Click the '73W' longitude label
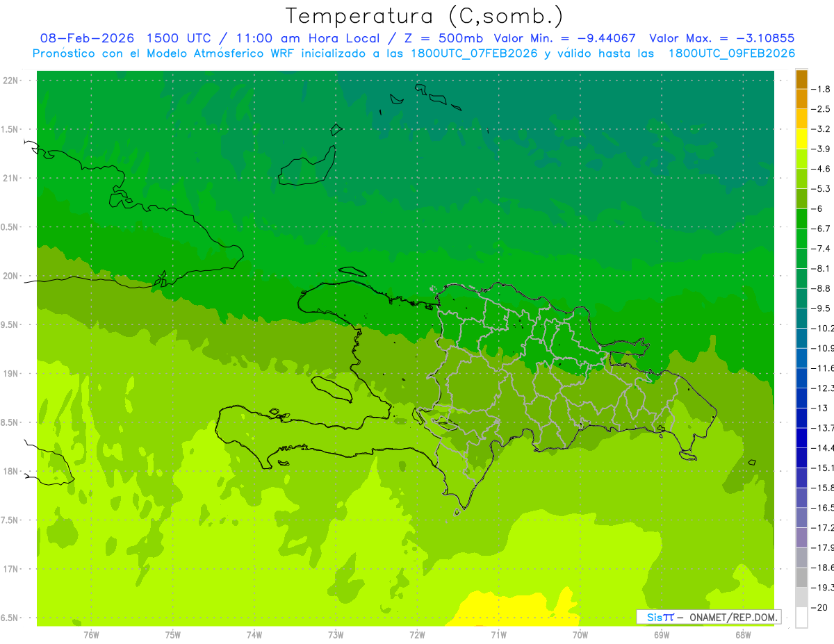This screenshot has width=834, height=644. pos(336,634)
